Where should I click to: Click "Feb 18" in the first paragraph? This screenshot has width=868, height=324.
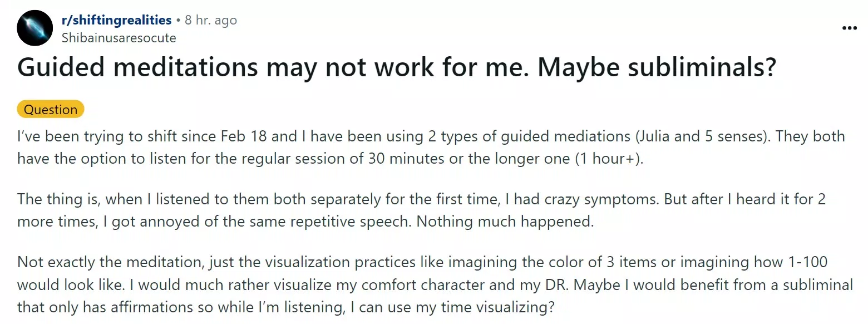(x=240, y=136)
